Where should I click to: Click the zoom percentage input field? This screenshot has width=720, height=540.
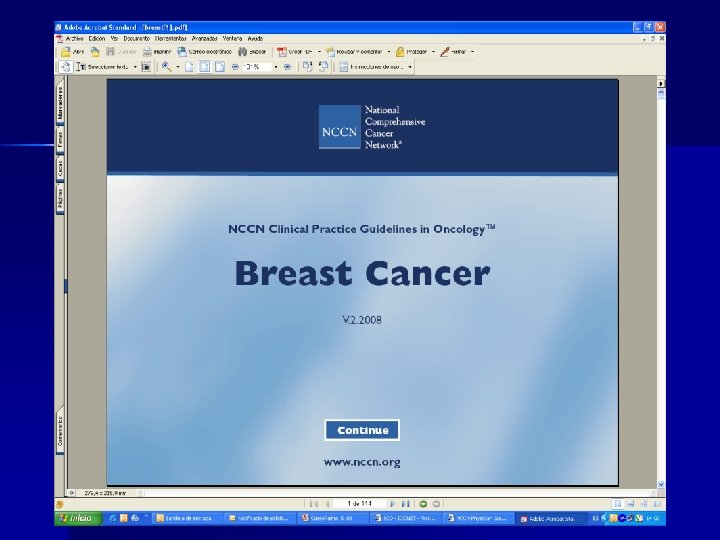point(257,67)
